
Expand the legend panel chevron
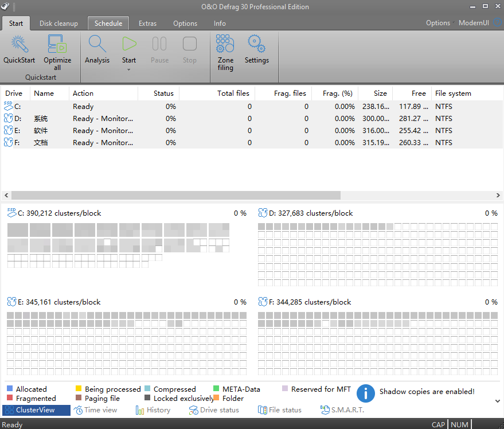point(497,401)
